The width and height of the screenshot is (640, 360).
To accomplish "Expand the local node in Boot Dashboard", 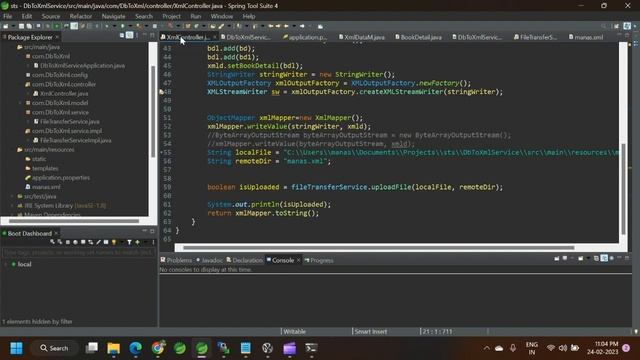I will pyautogui.click(x=6, y=264).
